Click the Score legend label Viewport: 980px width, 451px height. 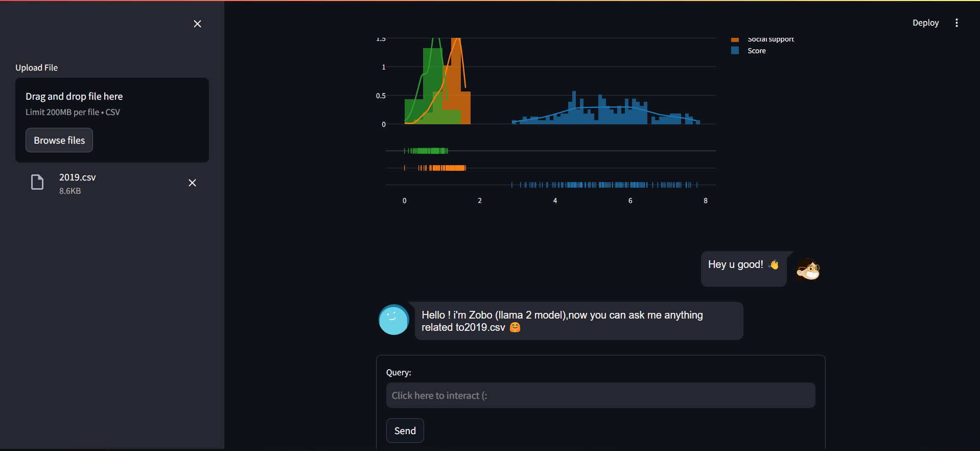click(756, 51)
